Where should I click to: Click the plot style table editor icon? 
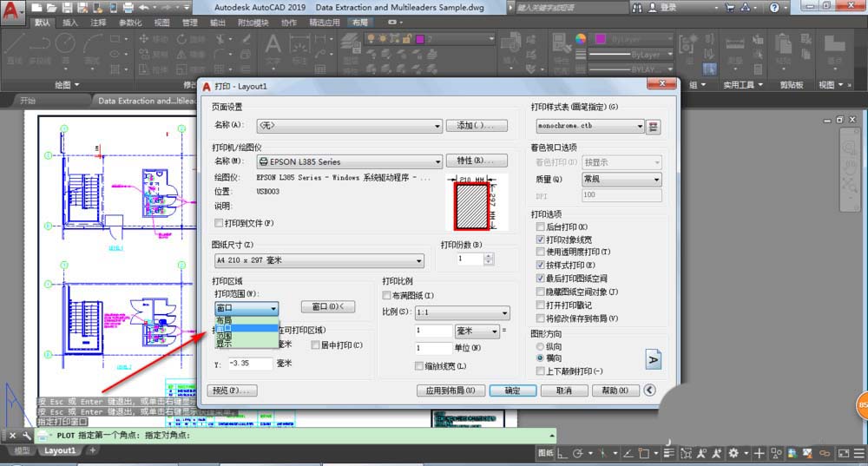[654, 127]
